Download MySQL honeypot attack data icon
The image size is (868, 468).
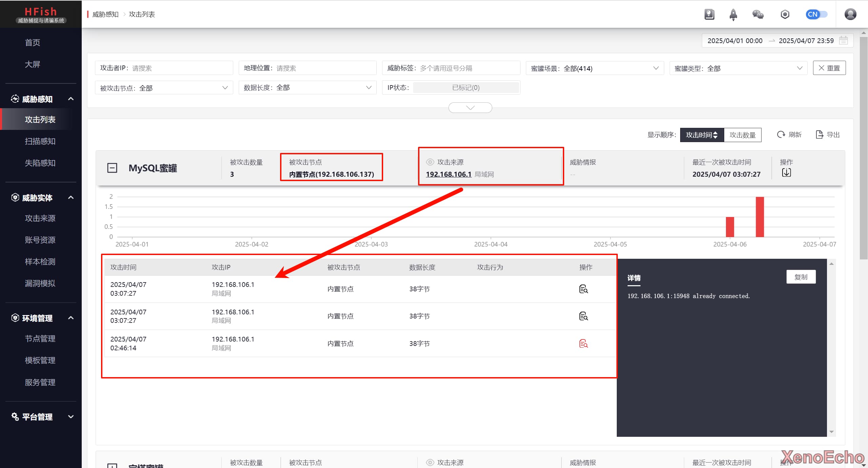point(786,173)
